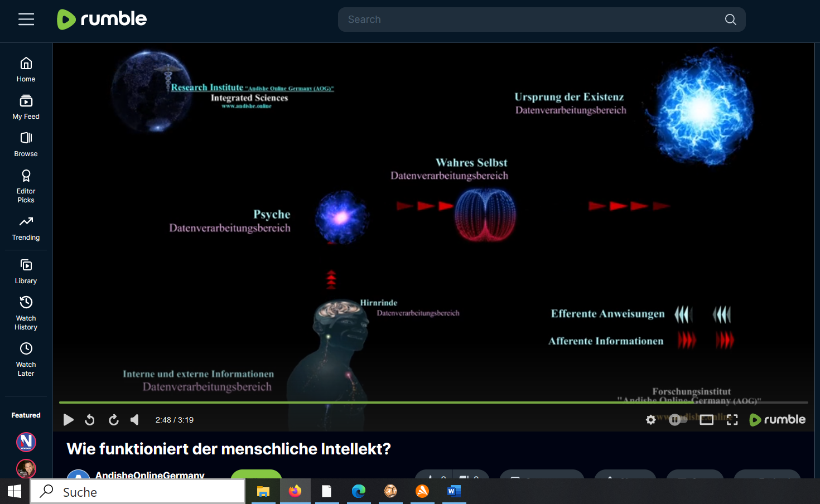The width and height of the screenshot is (820, 504).
Task: Open Home in the sidebar
Action: point(26,70)
